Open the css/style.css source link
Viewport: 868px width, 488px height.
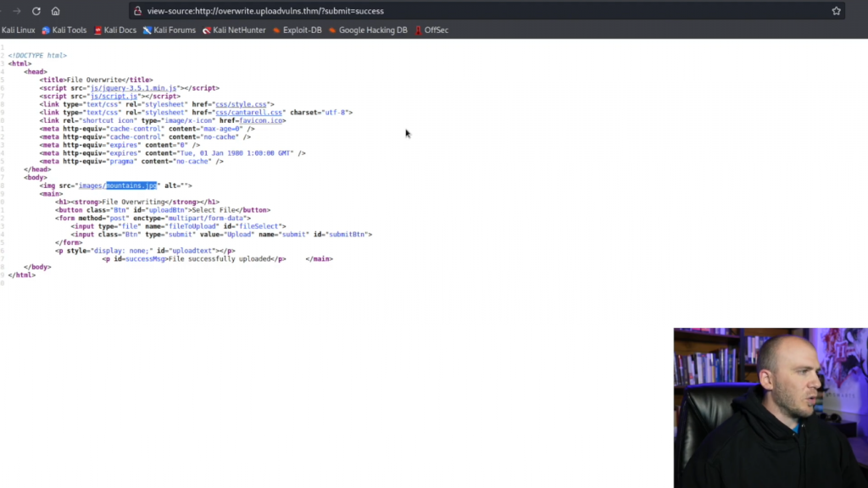click(241, 104)
